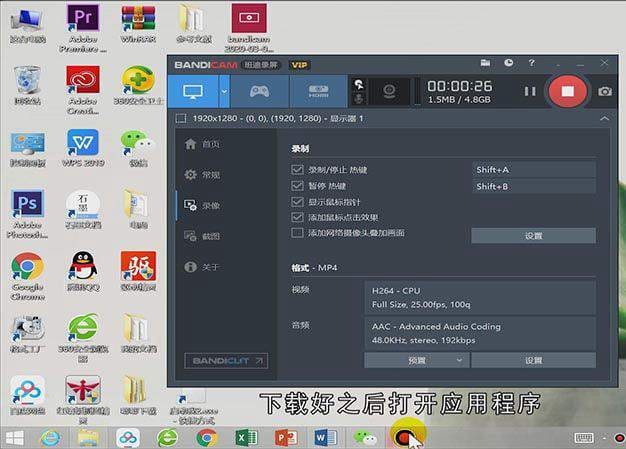Open Tencent QQ penguin desktop icon
The width and height of the screenshot is (626, 449).
tap(83, 271)
